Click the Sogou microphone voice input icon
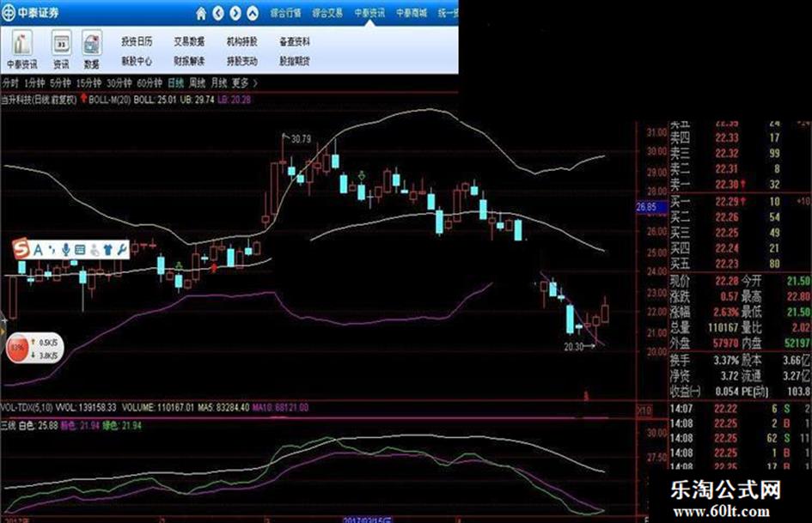This screenshot has width=812, height=523. [x=66, y=250]
